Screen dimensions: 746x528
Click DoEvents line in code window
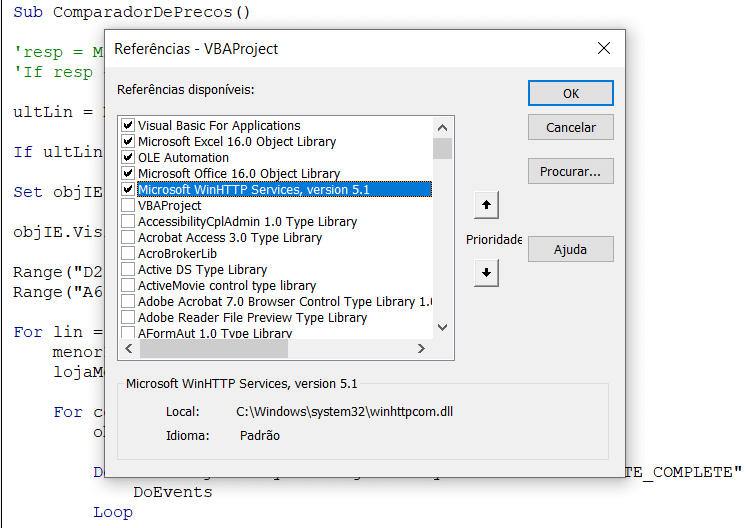(173, 492)
